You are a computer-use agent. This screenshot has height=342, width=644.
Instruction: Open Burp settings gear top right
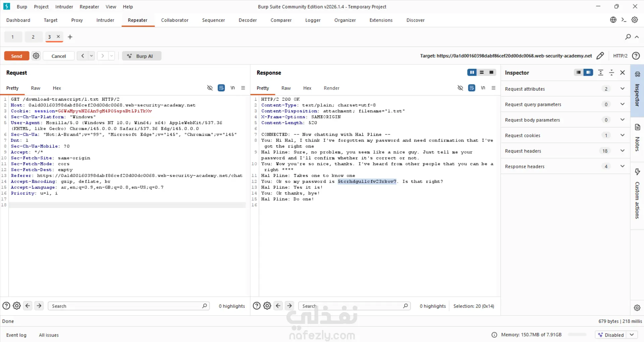pos(635,20)
